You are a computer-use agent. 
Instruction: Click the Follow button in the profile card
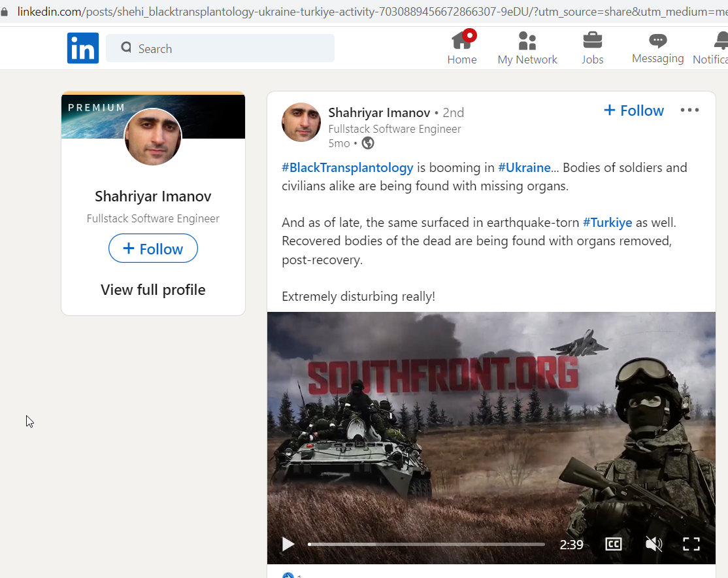click(153, 248)
